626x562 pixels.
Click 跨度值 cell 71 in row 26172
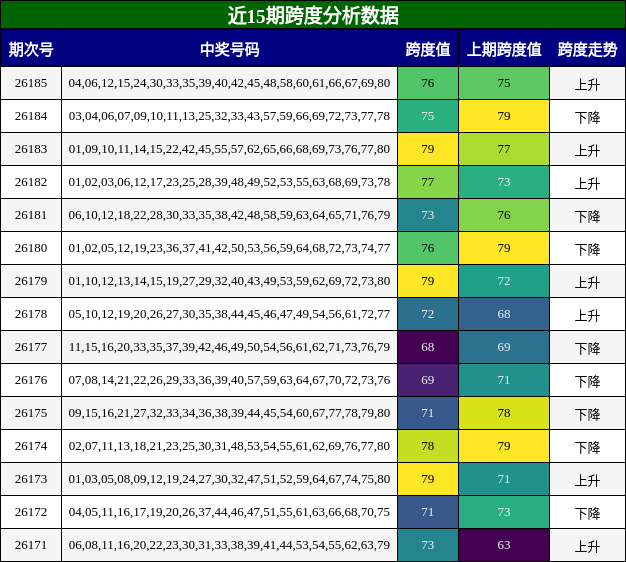coord(428,512)
